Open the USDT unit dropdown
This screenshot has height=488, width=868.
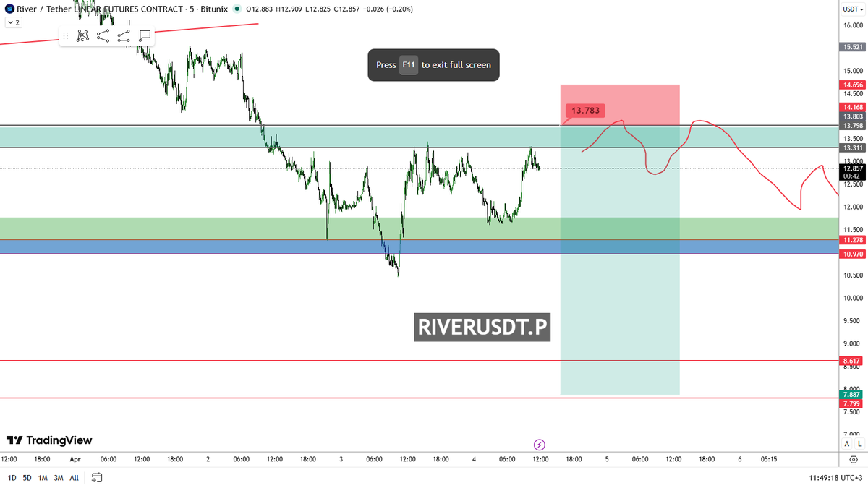tap(851, 9)
